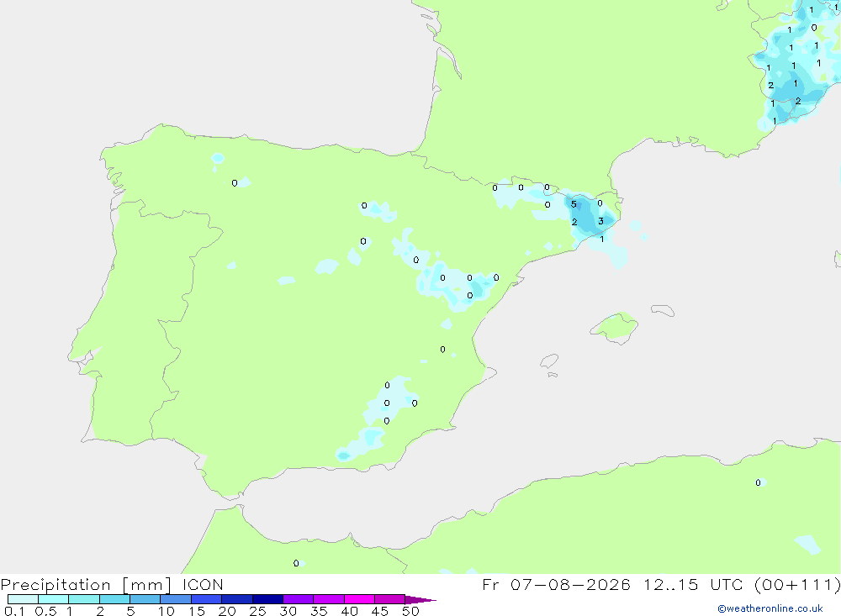Click the 2 mm legend label
The image size is (841, 616).
(x=100, y=611)
